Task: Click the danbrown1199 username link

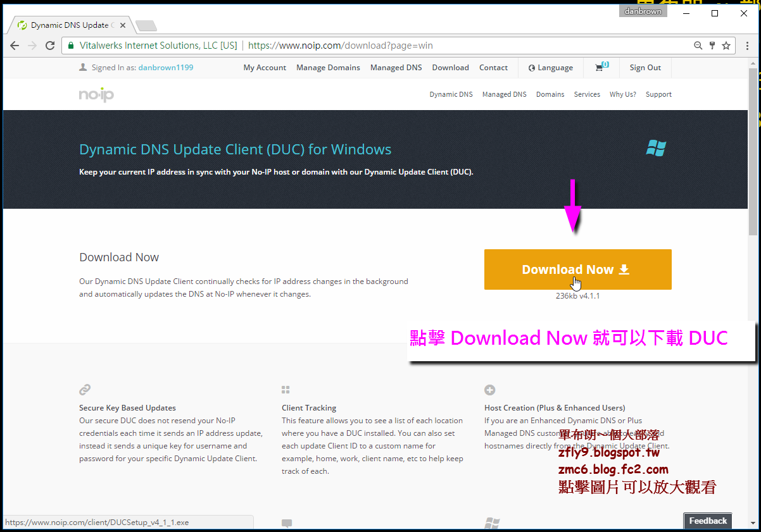Action: [166, 68]
